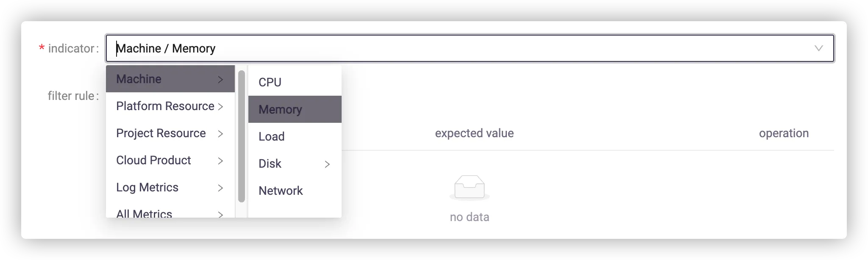Expand Platform Resource submenu arrow
The image size is (868, 260).
click(x=220, y=106)
